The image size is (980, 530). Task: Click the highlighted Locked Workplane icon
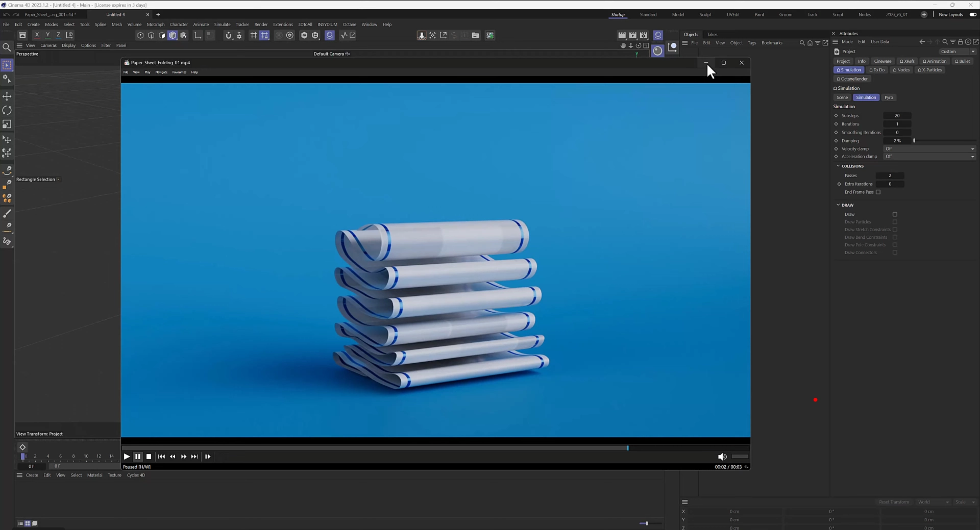[x=264, y=35]
